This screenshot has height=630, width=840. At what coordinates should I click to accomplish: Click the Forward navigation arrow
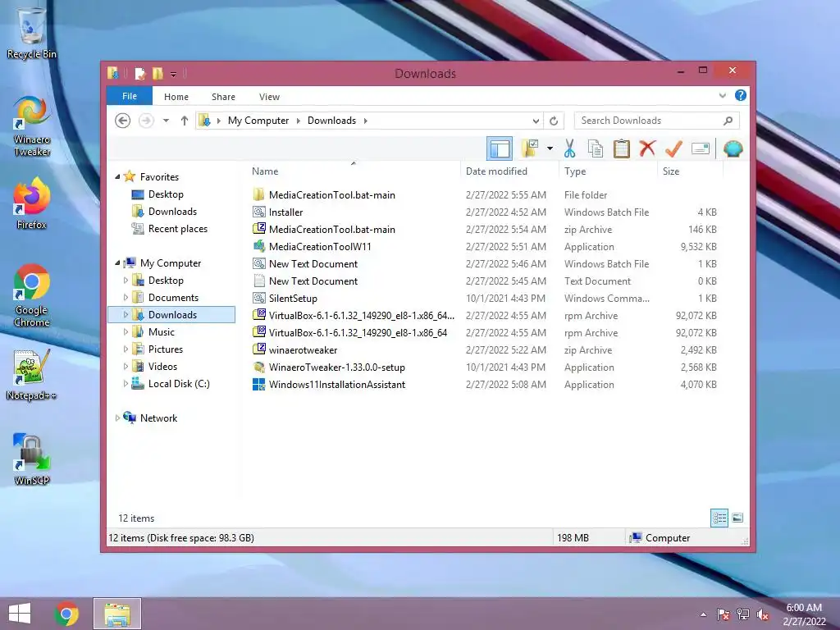146,121
